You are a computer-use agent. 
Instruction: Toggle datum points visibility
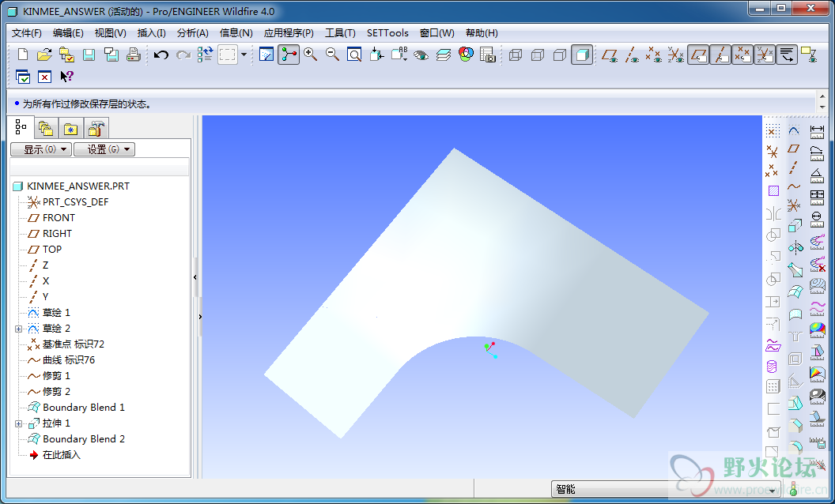pyautogui.click(x=654, y=55)
